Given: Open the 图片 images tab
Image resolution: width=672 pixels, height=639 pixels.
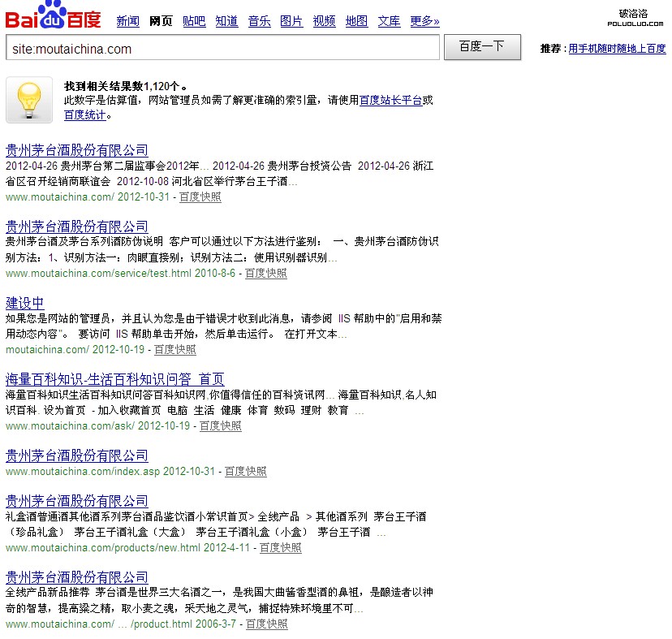Looking at the screenshot, I should (x=291, y=21).
